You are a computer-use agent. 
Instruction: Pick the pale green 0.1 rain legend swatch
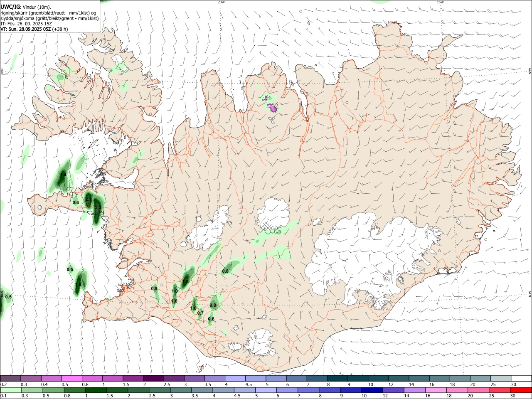pos(11,390)
